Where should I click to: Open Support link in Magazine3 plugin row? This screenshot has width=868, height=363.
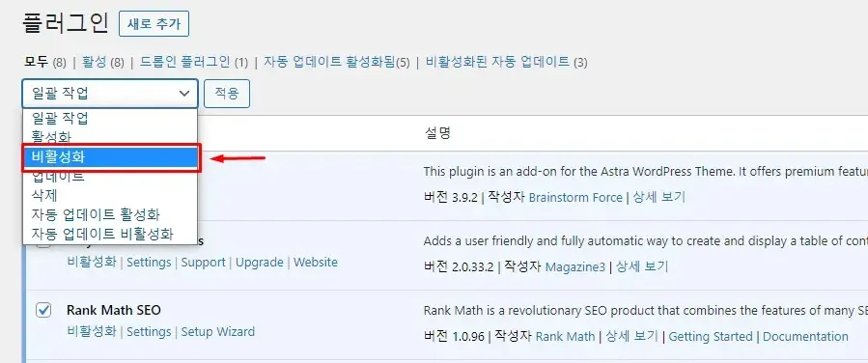(x=203, y=262)
